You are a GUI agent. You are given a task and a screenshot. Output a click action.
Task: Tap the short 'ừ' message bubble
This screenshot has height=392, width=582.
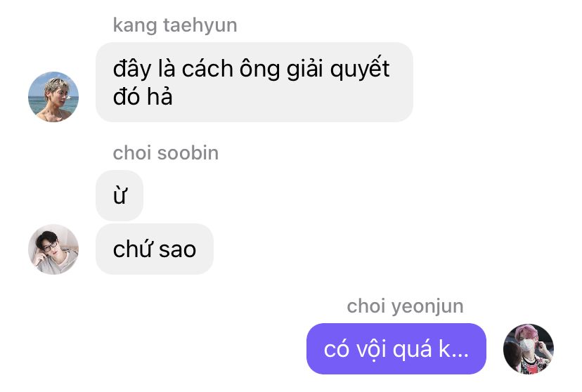pos(119,195)
